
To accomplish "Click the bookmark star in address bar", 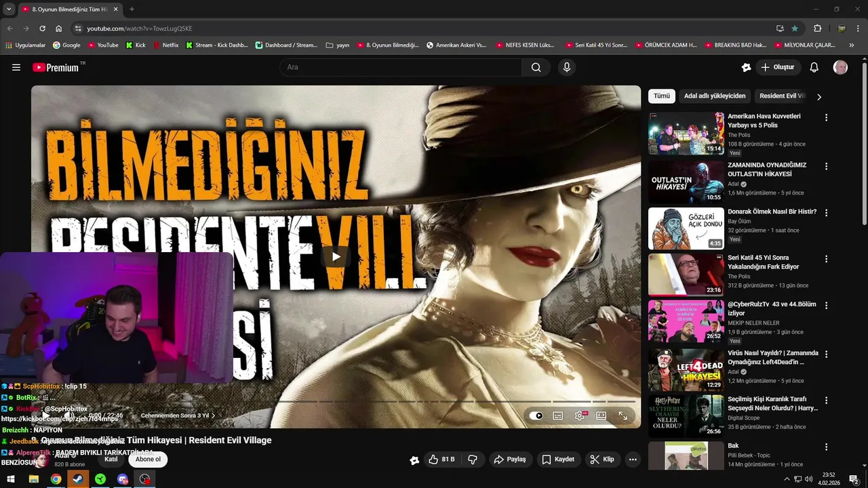I will click(795, 28).
